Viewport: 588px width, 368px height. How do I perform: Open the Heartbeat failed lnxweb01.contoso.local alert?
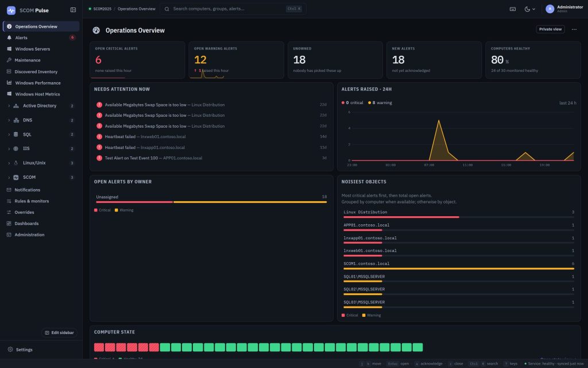pos(211,137)
